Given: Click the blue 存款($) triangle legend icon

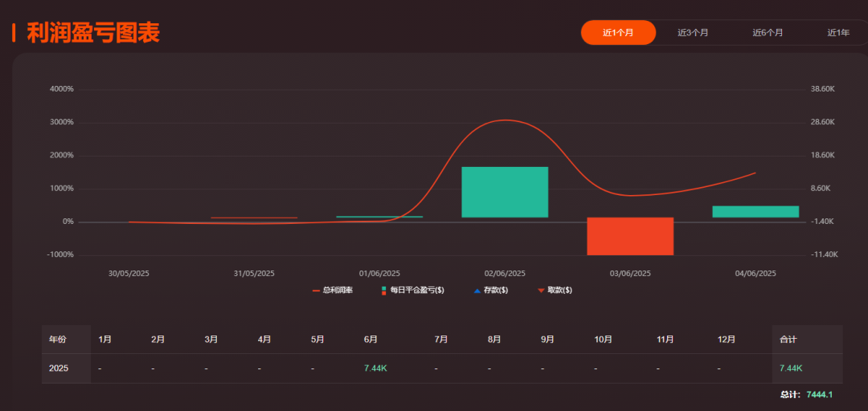Looking at the screenshot, I should point(477,291).
